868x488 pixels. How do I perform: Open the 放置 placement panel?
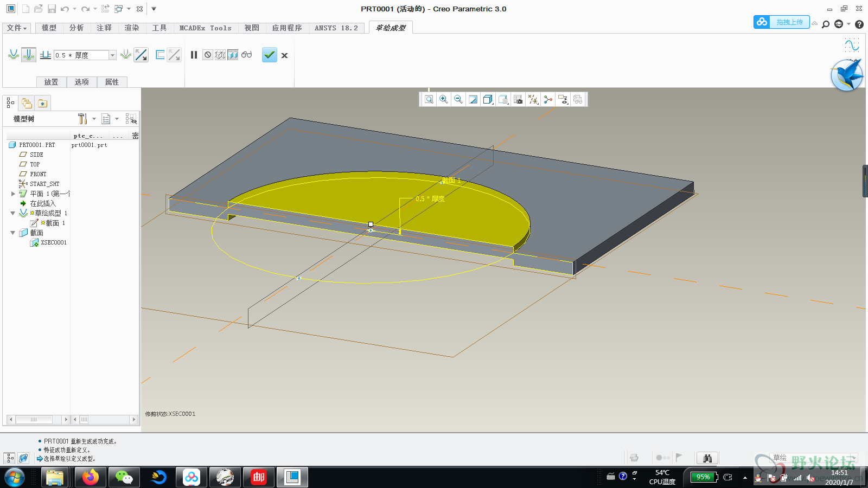pos(52,82)
